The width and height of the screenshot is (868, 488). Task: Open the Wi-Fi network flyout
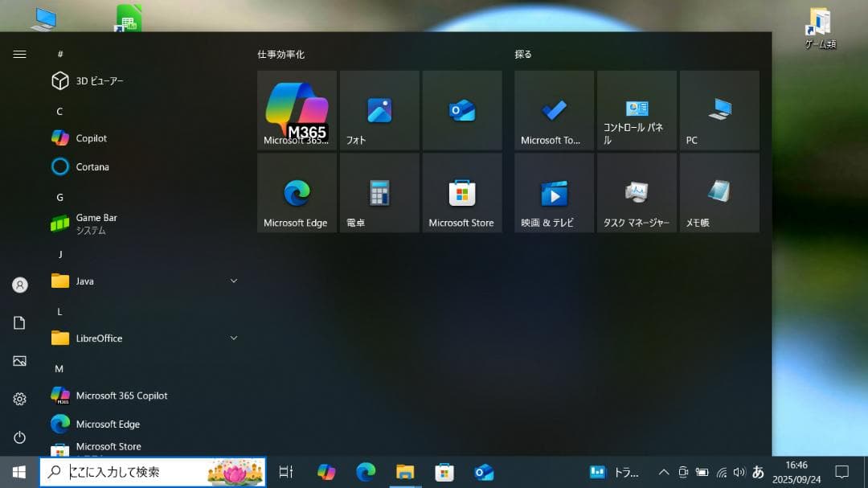click(722, 473)
